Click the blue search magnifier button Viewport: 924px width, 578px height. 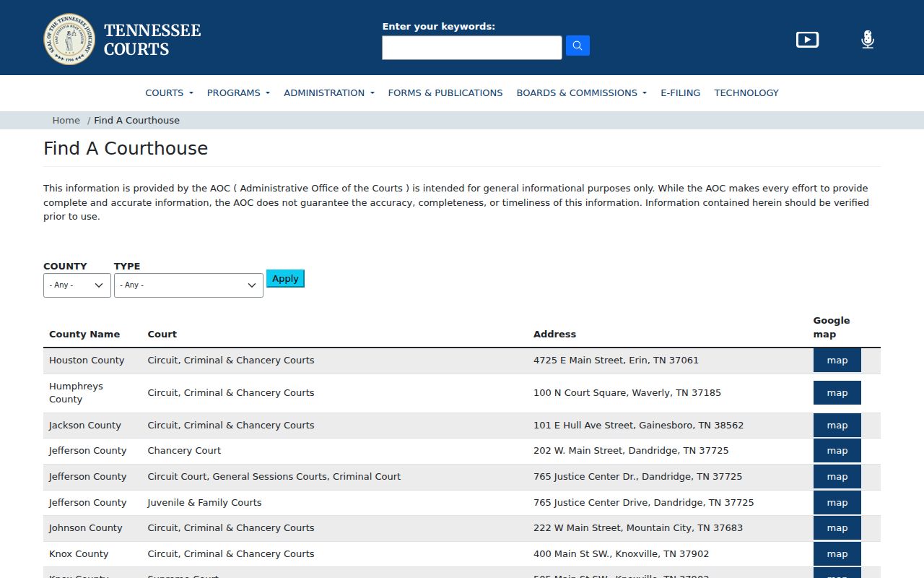577,46
